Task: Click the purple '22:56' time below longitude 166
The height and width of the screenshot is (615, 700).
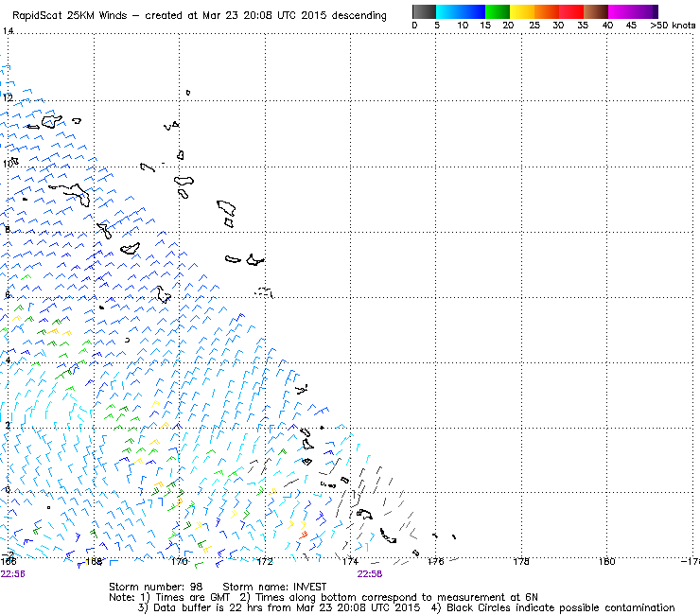Action: point(13,574)
